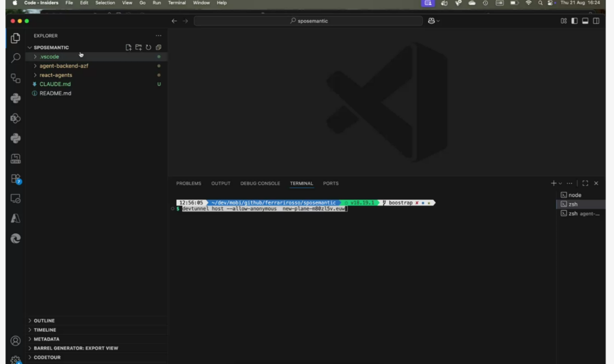Open the README.md file
The width and height of the screenshot is (614, 364).
(97, 94)
